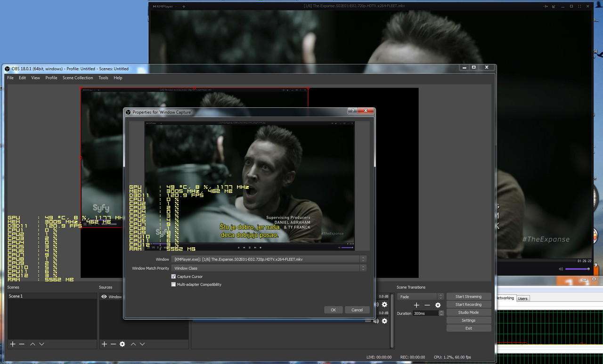The image size is (603, 364).
Task: Open the Window Match Priority dropdown
Action: [x=269, y=268]
